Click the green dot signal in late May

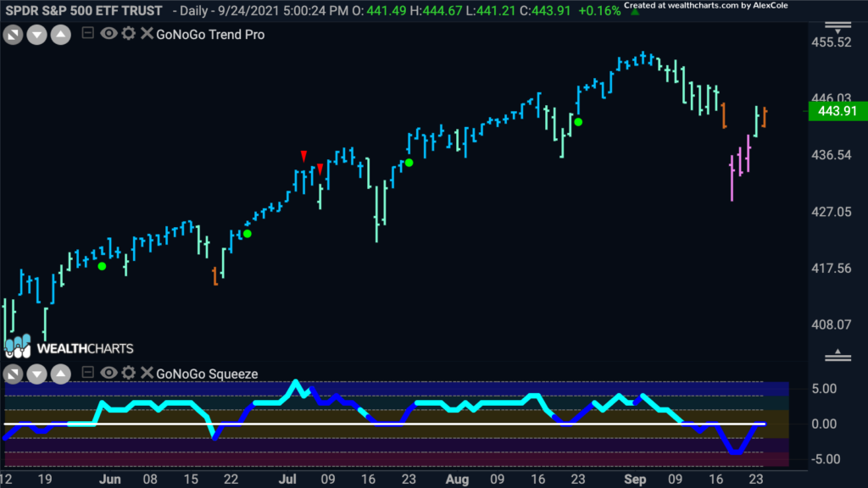click(102, 267)
